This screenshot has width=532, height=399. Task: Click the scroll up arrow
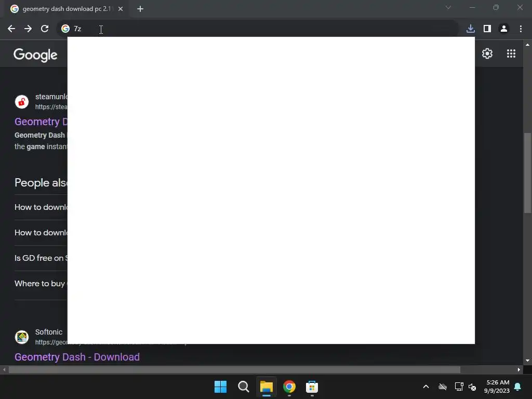pyautogui.click(x=527, y=45)
